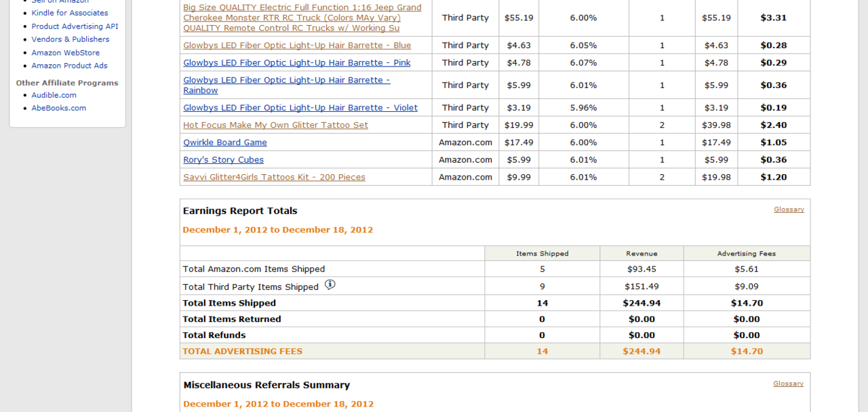868x412 pixels.
Task: Select the Miscellaneous Referrals Summary heading
Action: [267, 385]
